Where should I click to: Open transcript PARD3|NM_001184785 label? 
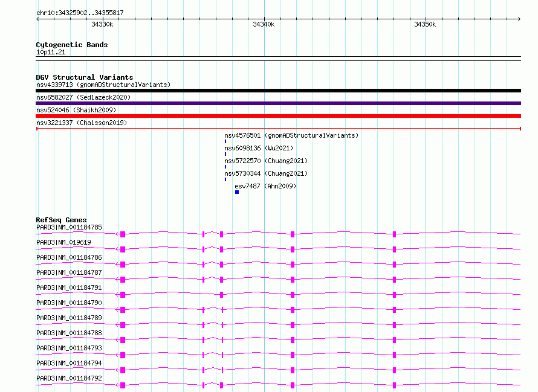pos(69,227)
